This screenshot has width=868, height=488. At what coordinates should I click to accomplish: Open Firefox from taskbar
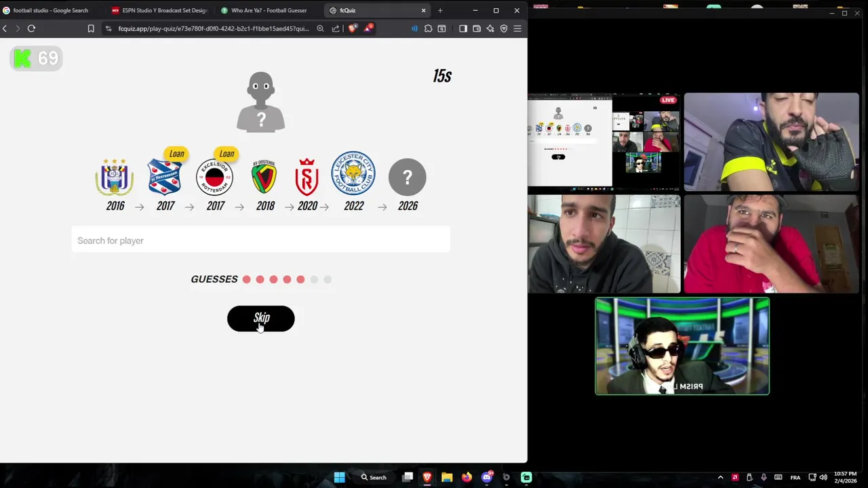[467, 477]
